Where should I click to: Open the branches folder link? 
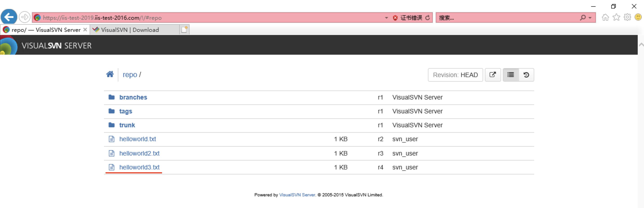(x=133, y=97)
